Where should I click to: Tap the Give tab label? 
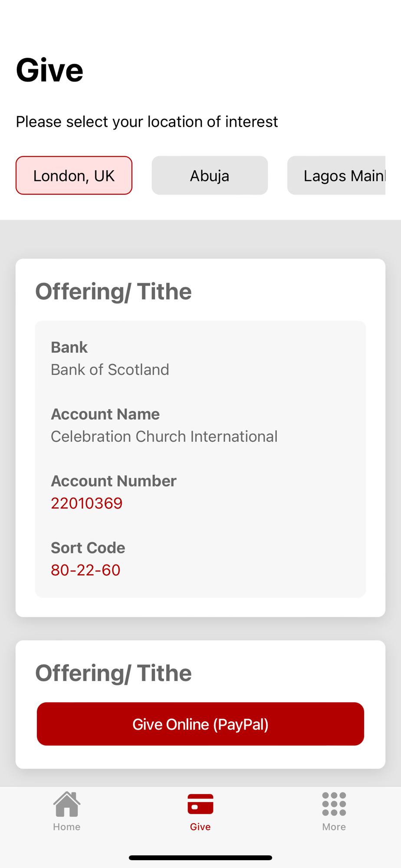(x=200, y=827)
